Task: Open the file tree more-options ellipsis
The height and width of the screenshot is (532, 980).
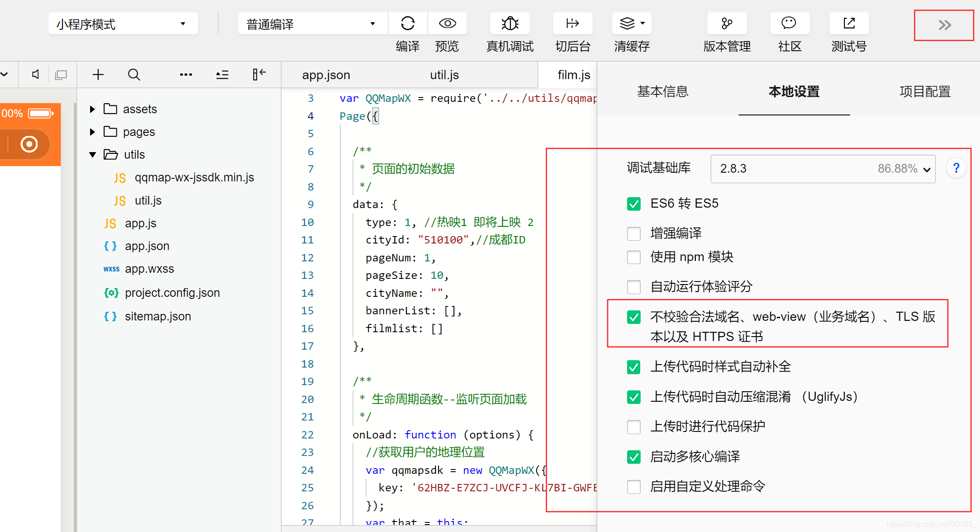Action: (186, 75)
